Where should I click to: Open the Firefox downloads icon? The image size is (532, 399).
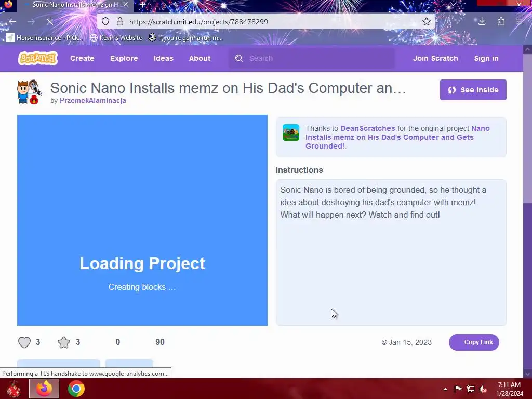tap(482, 22)
